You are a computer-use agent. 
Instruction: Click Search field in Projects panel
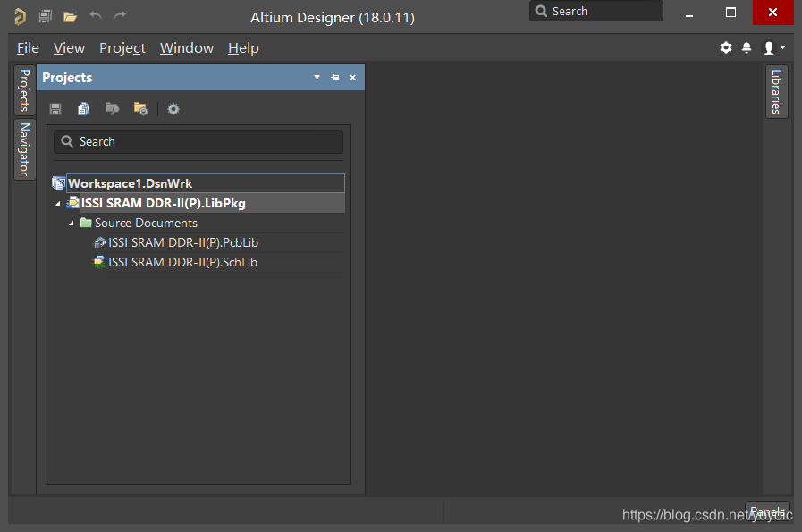pos(198,141)
